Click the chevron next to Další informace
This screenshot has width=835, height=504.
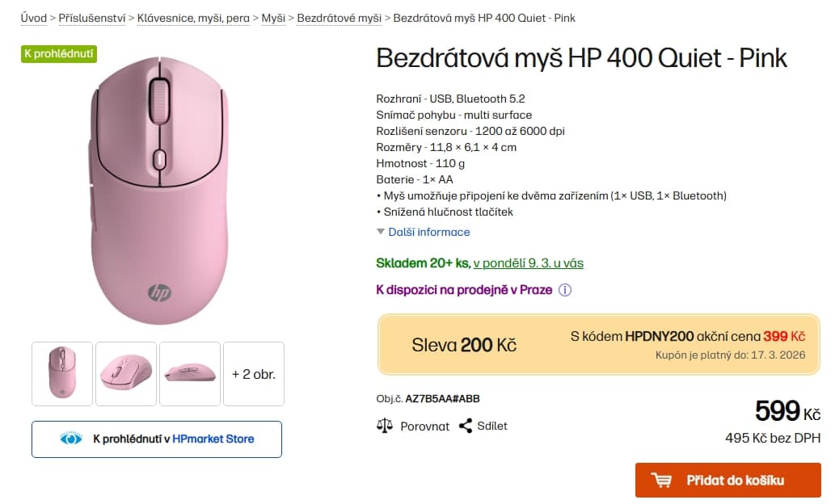(x=381, y=232)
